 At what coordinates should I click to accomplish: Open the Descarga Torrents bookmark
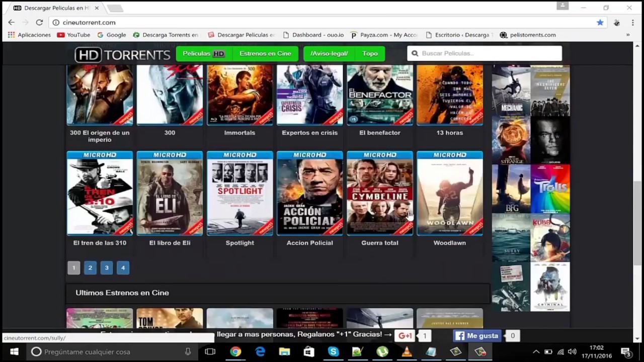coord(166,35)
